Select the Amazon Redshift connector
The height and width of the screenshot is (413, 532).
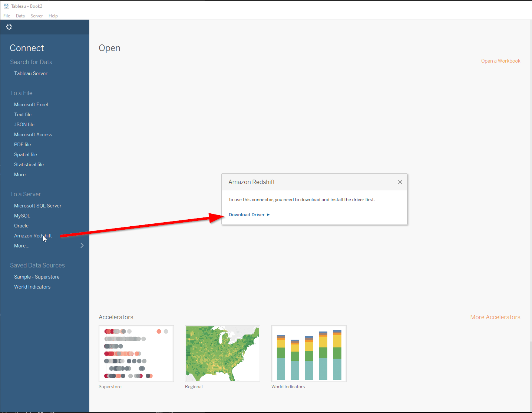[x=33, y=236]
